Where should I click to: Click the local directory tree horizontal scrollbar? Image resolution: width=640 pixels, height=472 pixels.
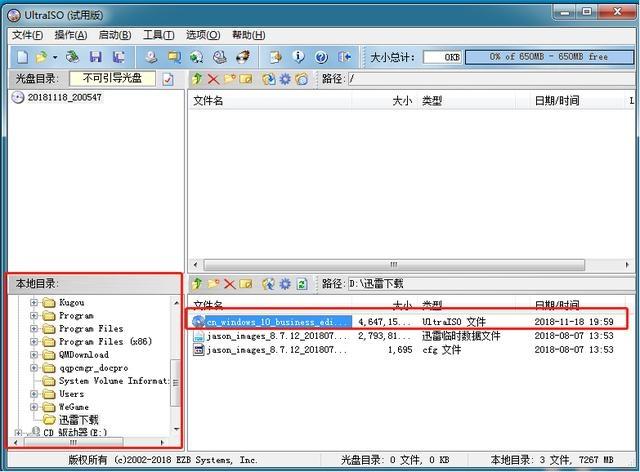tap(73, 442)
